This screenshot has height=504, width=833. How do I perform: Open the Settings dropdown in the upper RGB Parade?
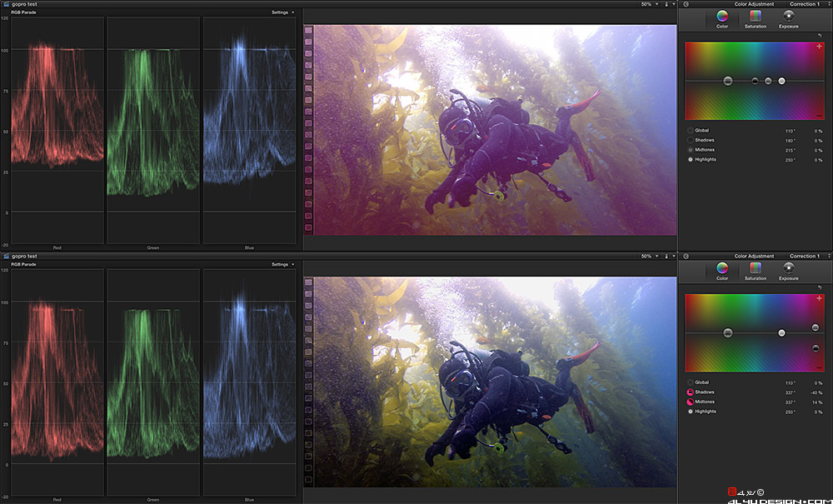pyautogui.click(x=282, y=12)
